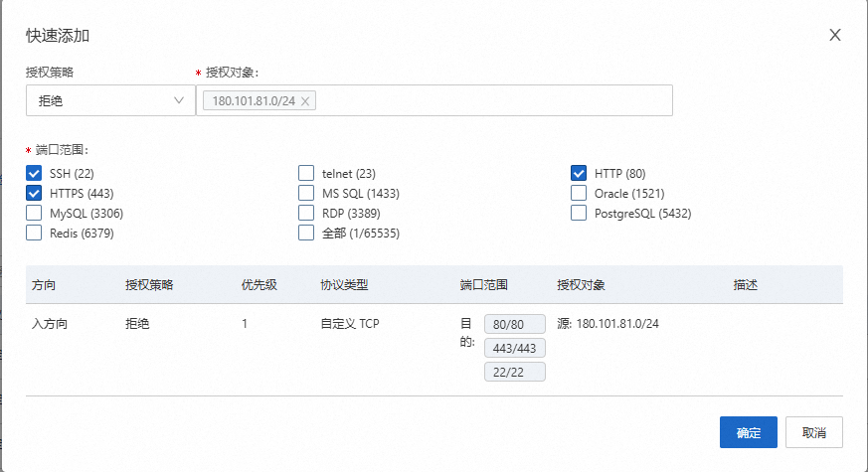Click the 取消 cancel button
Screen dimensions: 868x472
813,432
